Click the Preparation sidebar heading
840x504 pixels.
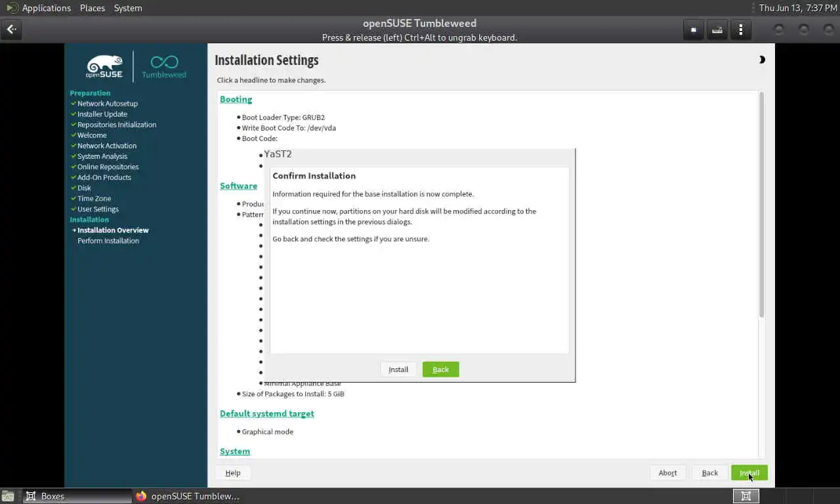click(90, 93)
